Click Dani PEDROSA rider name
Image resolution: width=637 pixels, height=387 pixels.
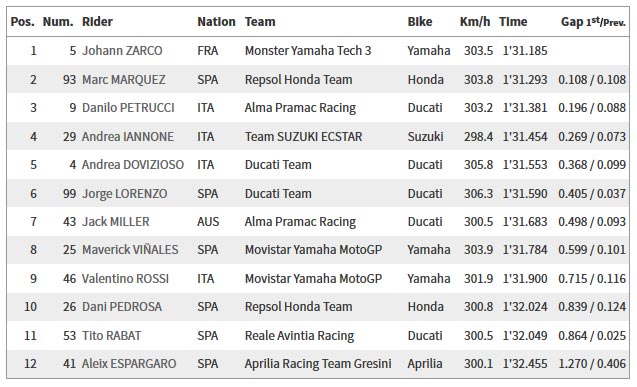tap(122, 307)
